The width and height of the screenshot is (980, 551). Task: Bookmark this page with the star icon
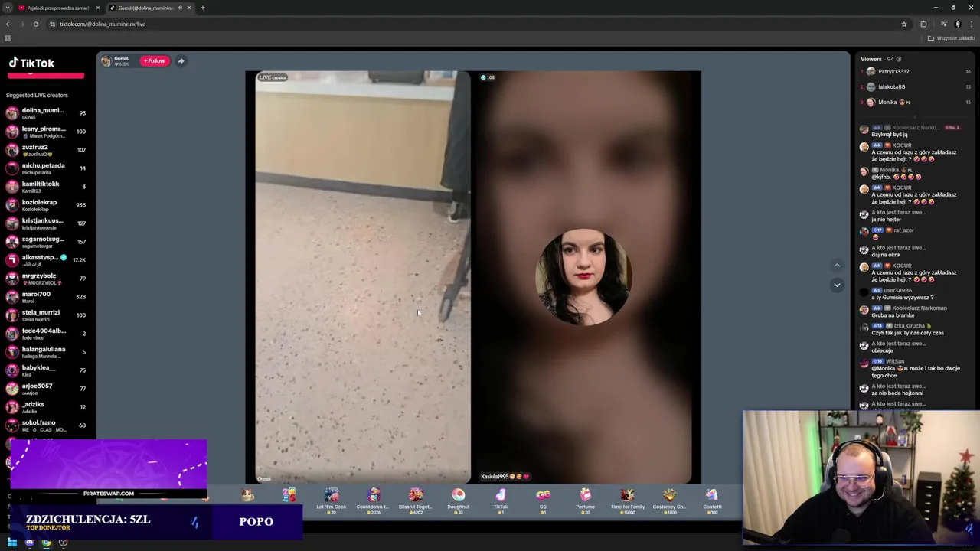click(904, 24)
